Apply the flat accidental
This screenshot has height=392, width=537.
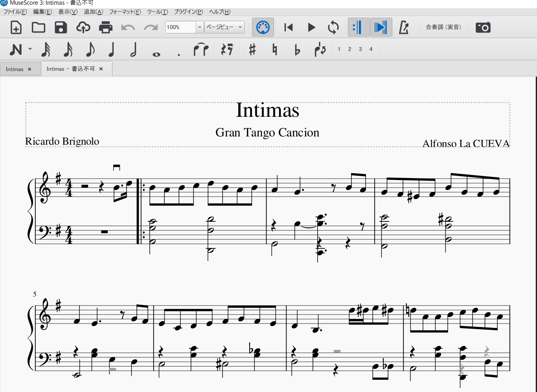coord(297,50)
